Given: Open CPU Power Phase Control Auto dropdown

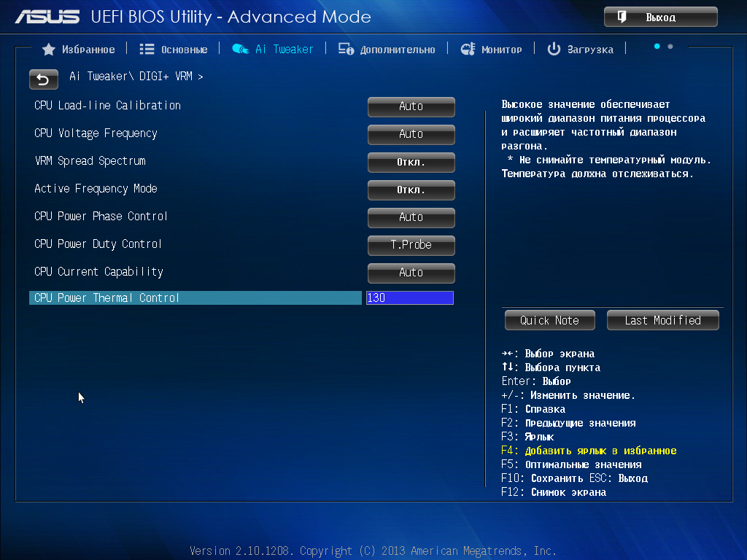Looking at the screenshot, I should click(411, 217).
